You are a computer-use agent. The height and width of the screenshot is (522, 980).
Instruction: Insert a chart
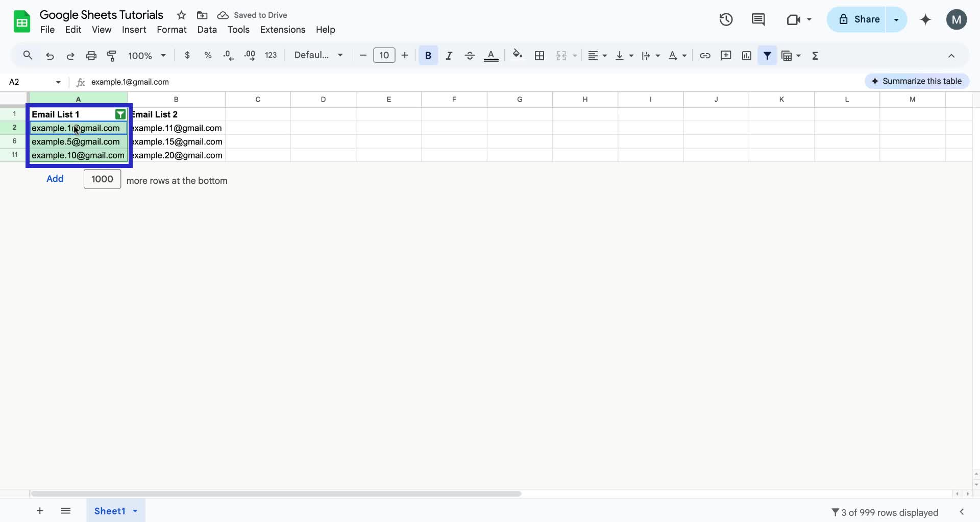(x=746, y=56)
